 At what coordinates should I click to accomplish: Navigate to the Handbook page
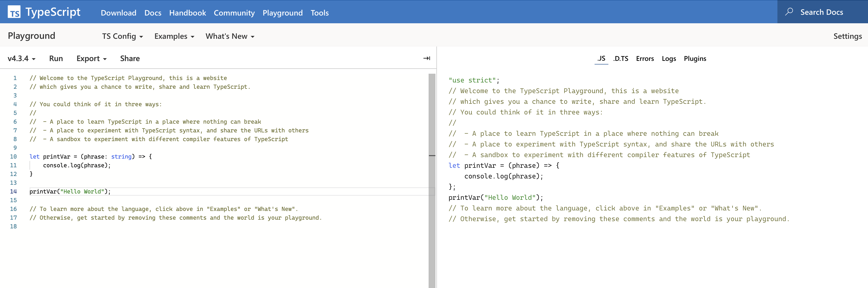(x=187, y=12)
